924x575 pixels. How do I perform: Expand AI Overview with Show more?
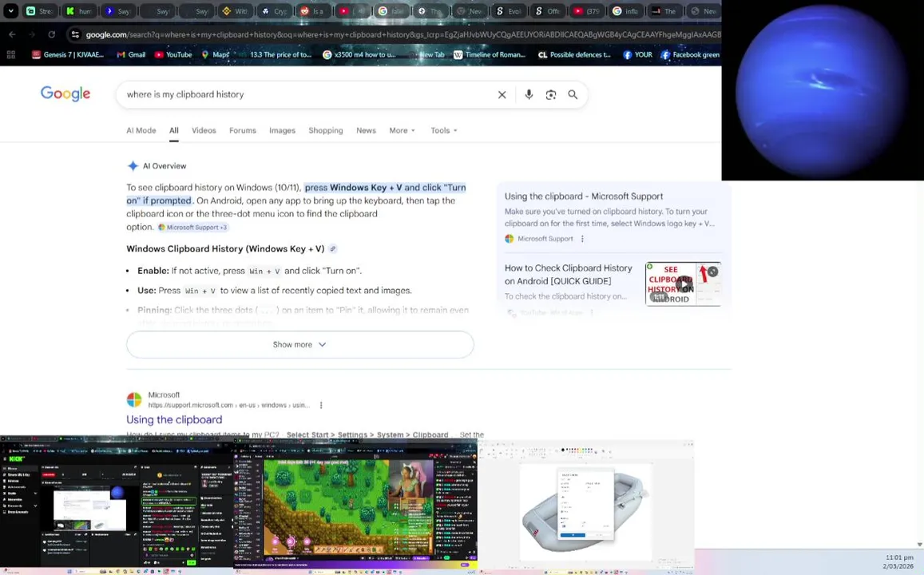300,345
